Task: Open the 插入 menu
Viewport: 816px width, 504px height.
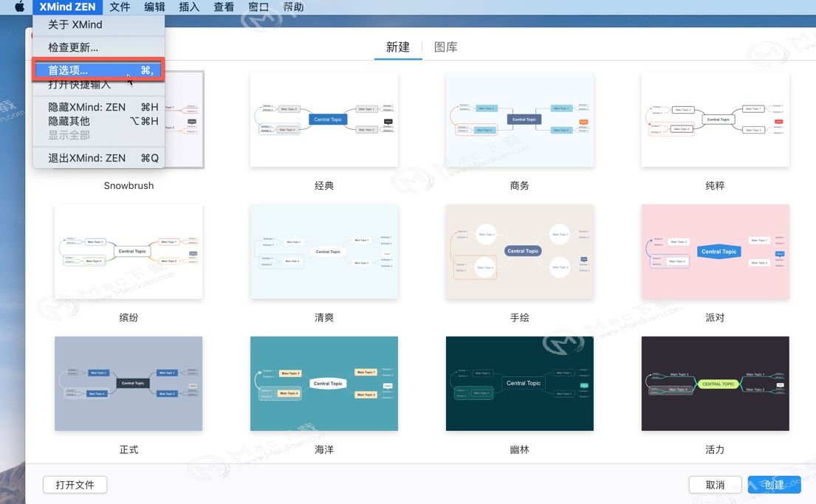Action: click(189, 7)
